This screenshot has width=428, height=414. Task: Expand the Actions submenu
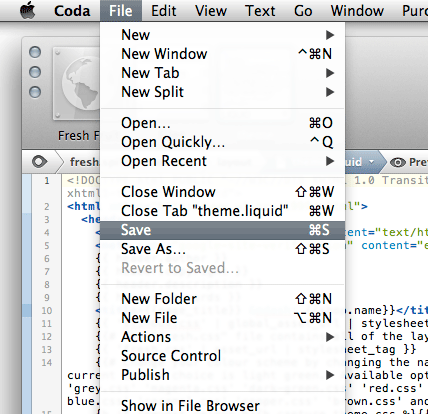click(222, 337)
